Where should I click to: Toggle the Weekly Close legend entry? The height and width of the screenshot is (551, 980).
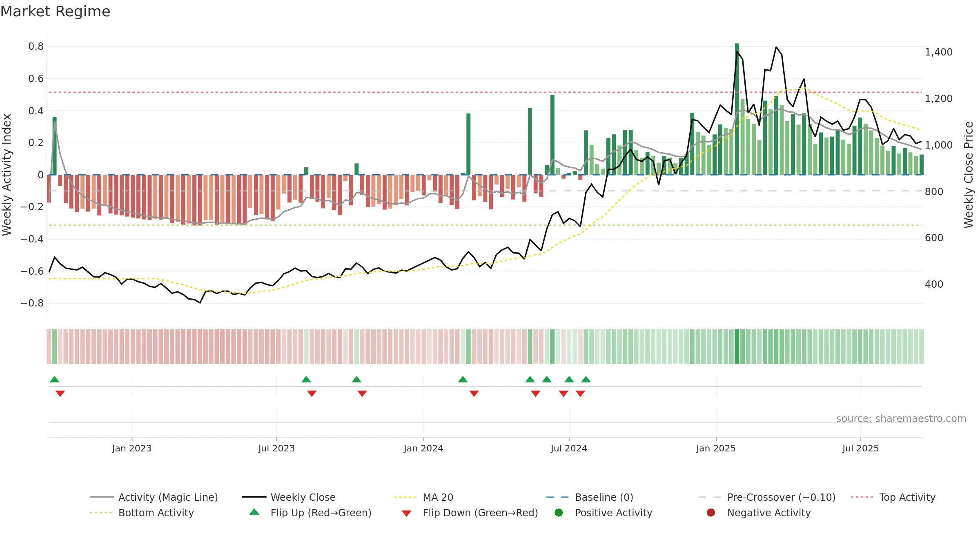[289, 497]
